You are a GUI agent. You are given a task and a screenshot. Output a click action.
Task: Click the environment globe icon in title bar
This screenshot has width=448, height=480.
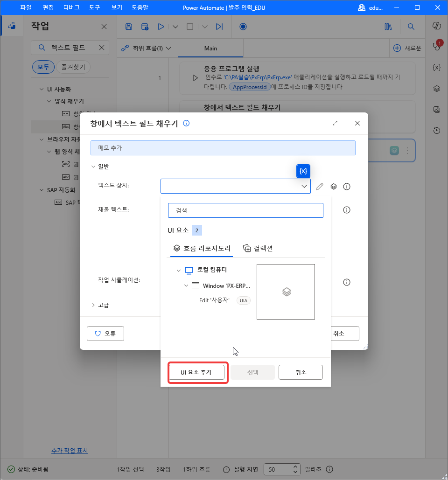[x=362, y=7]
